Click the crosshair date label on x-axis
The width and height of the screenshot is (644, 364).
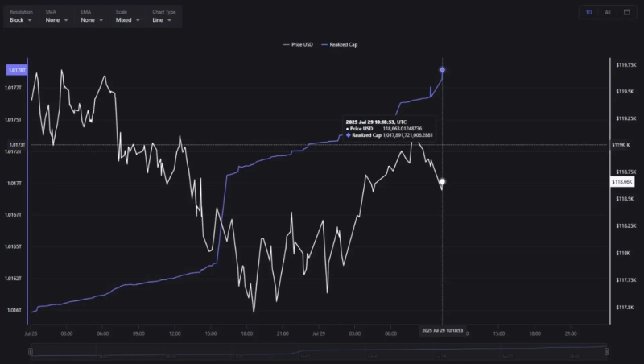[x=442, y=331]
